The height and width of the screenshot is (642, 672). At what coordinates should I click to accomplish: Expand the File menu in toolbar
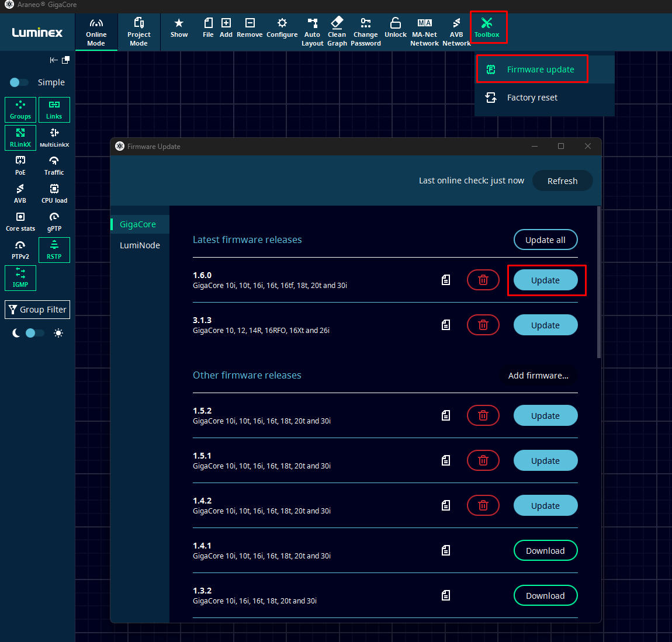point(208,28)
